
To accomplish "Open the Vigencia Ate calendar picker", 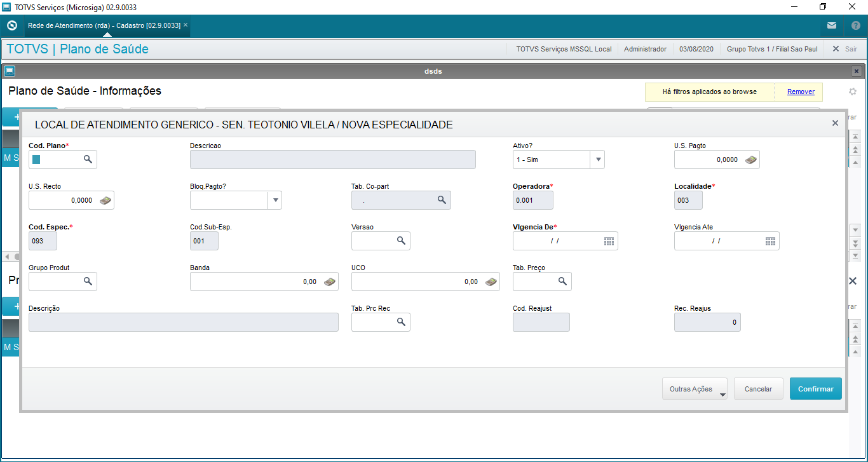I will (x=770, y=241).
